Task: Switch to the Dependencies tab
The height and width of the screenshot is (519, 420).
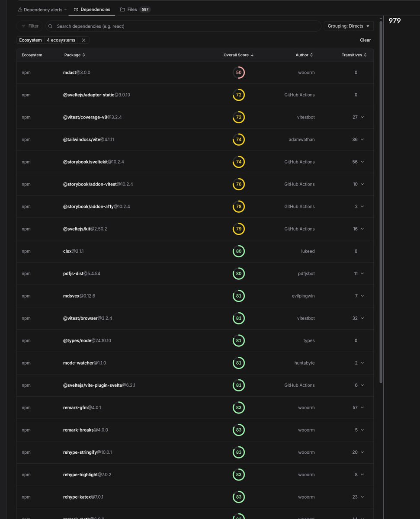Action: tap(92, 10)
